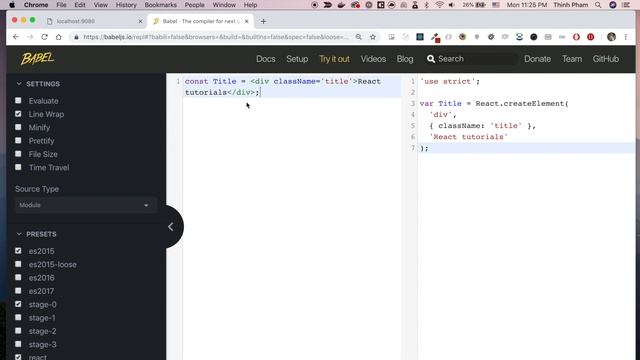640x360 pixels.
Task: Click the Chrome profile avatar
Action: tap(611, 37)
